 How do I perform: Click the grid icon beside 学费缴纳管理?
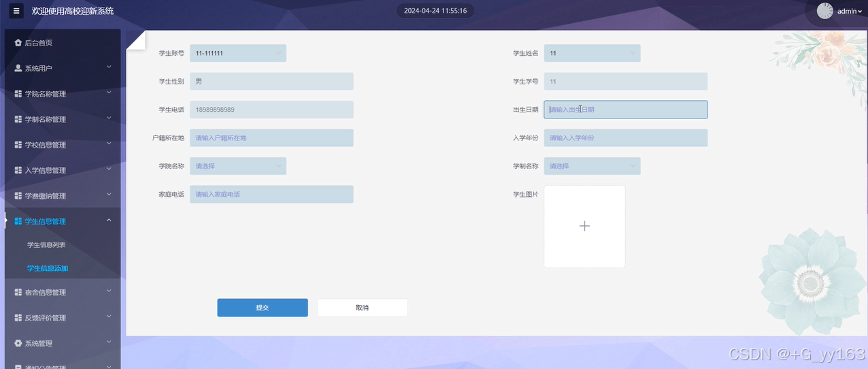(x=18, y=196)
